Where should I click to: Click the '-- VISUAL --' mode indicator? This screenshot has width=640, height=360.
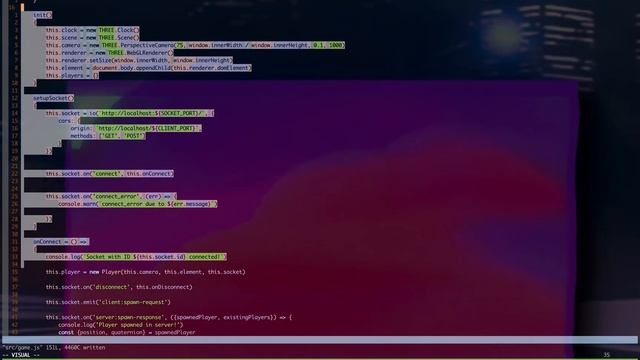[x=20, y=355]
